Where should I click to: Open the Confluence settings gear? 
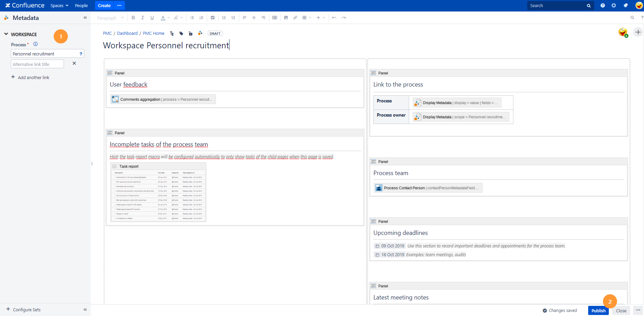pyautogui.click(x=614, y=5)
